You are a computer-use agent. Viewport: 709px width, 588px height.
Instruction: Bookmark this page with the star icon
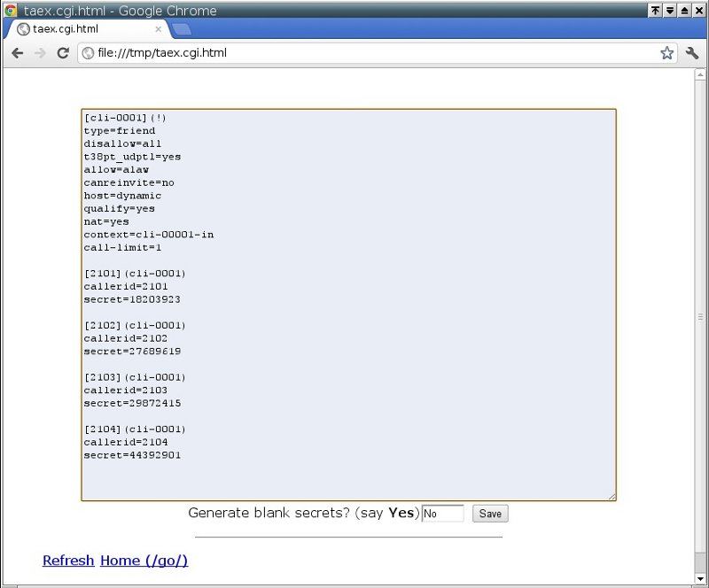(666, 53)
